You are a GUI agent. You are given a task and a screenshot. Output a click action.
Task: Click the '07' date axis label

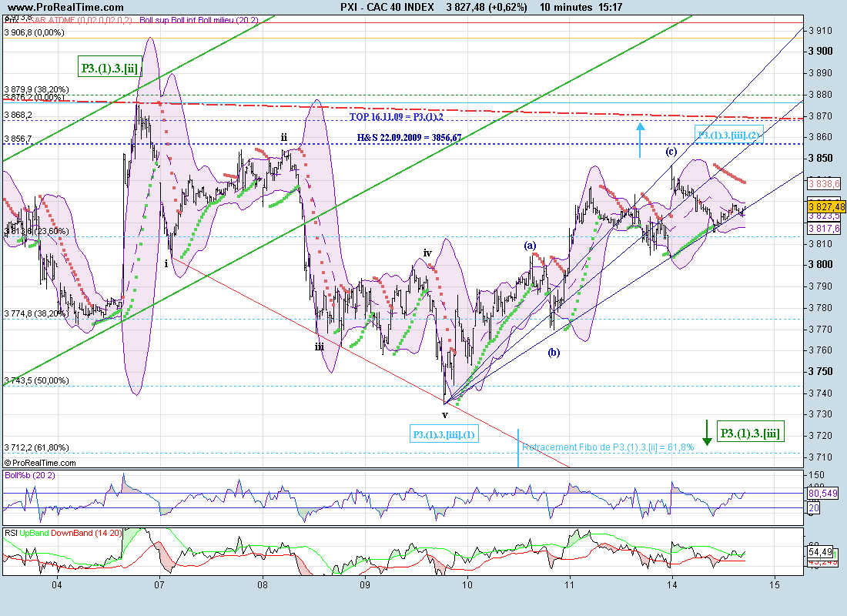click(x=159, y=584)
